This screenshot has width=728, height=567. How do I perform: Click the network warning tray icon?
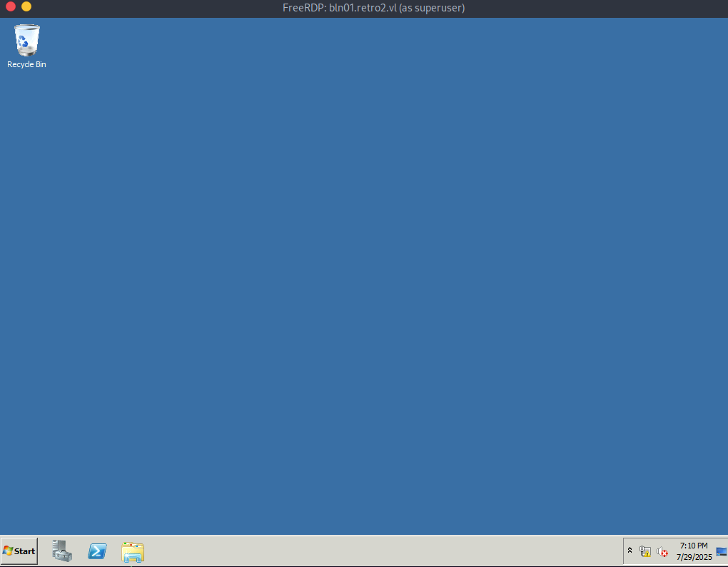click(645, 551)
